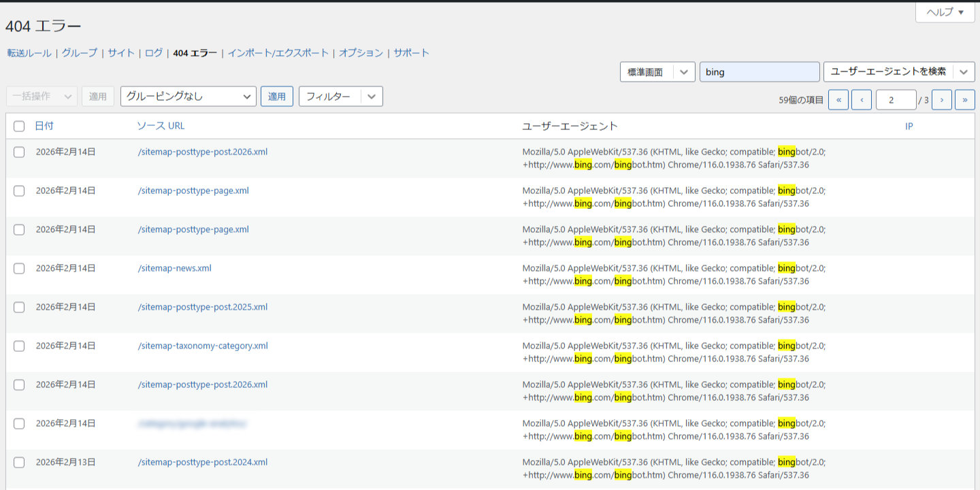Image resolution: width=980 pixels, height=490 pixels.
Task: Open the オプション tab
Action: coord(361,53)
